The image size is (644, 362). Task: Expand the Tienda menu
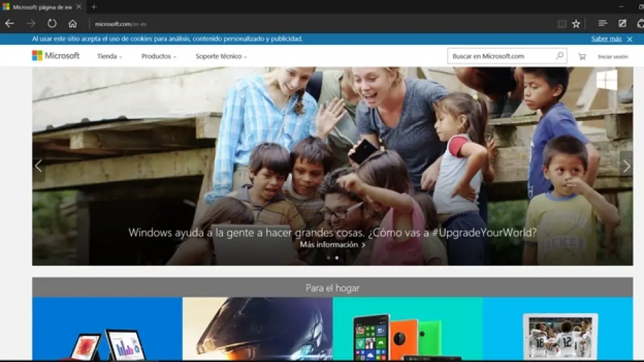109,57
